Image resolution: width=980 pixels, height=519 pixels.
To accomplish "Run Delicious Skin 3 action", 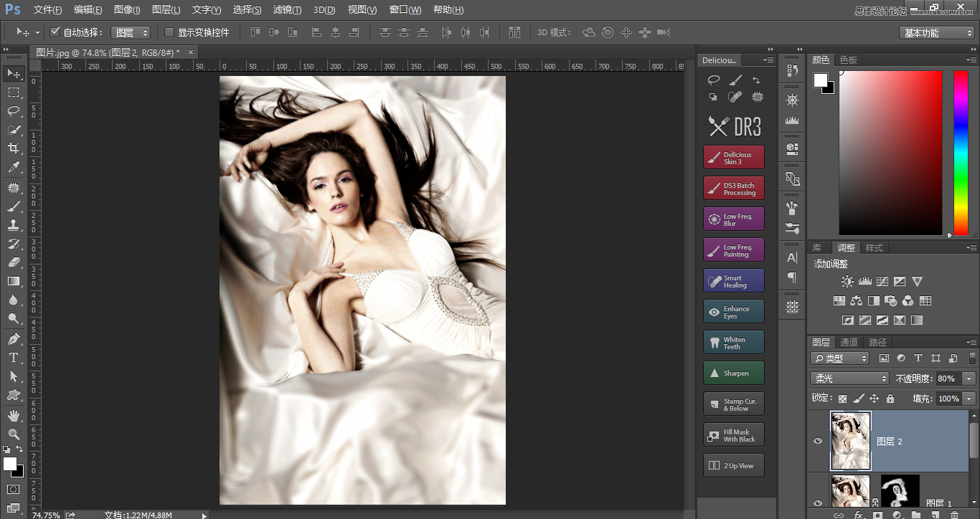I will [x=734, y=158].
